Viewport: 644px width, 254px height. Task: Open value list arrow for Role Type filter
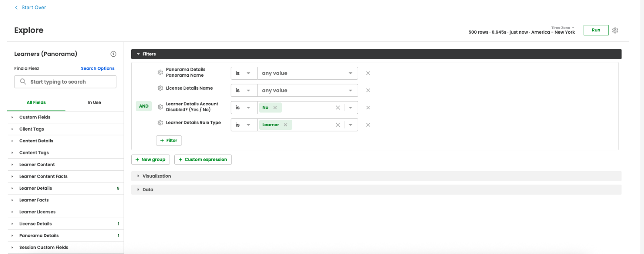tap(351, 125)
